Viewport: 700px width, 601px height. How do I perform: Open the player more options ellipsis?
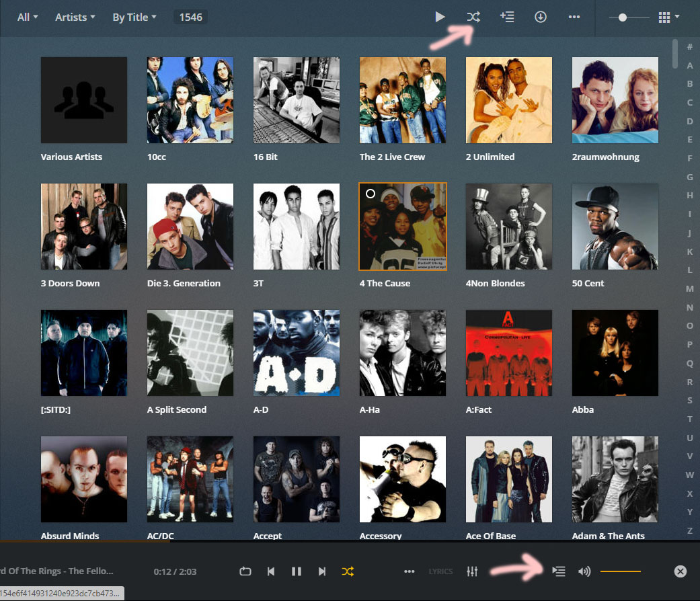[x=410, y=571]
